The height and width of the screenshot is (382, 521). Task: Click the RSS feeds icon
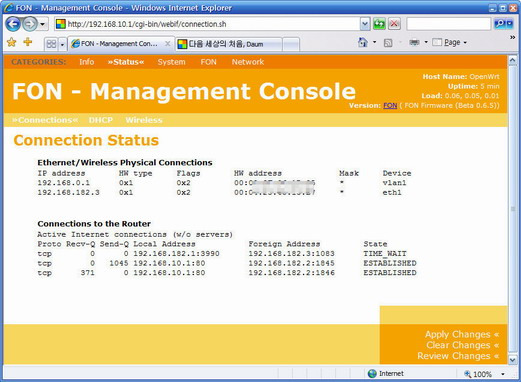point(388,43)
